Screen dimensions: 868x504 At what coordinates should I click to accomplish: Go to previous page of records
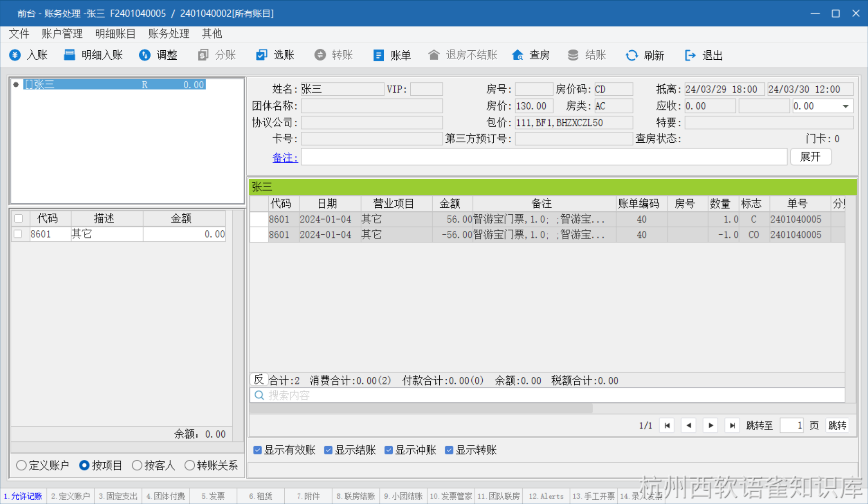689,425
